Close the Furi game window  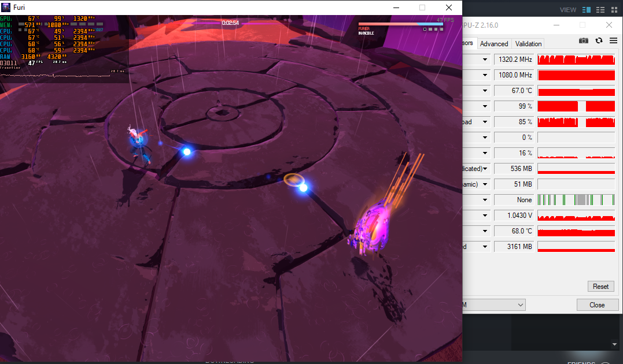[448, 8]
